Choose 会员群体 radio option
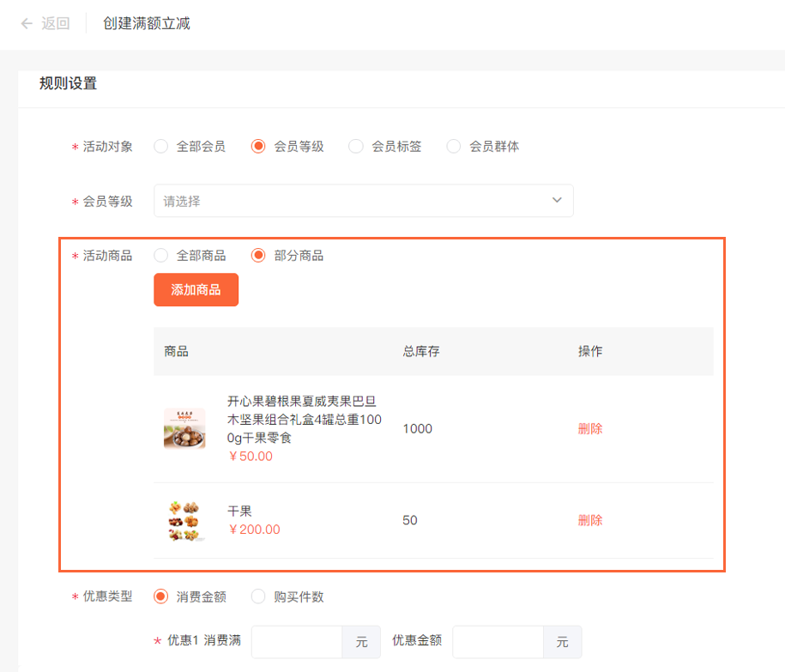 pyautogui.click(x=454, y=147)
